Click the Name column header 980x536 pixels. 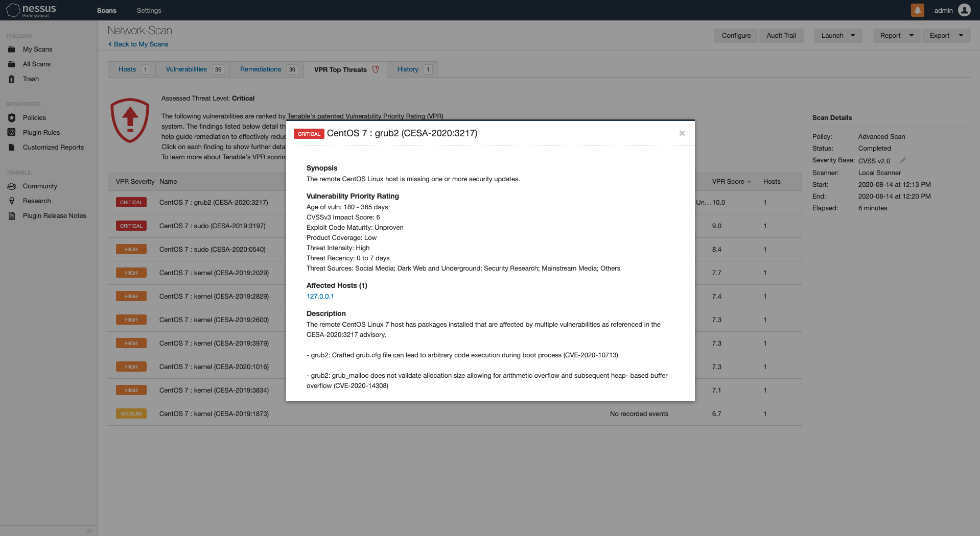point(168,182)
